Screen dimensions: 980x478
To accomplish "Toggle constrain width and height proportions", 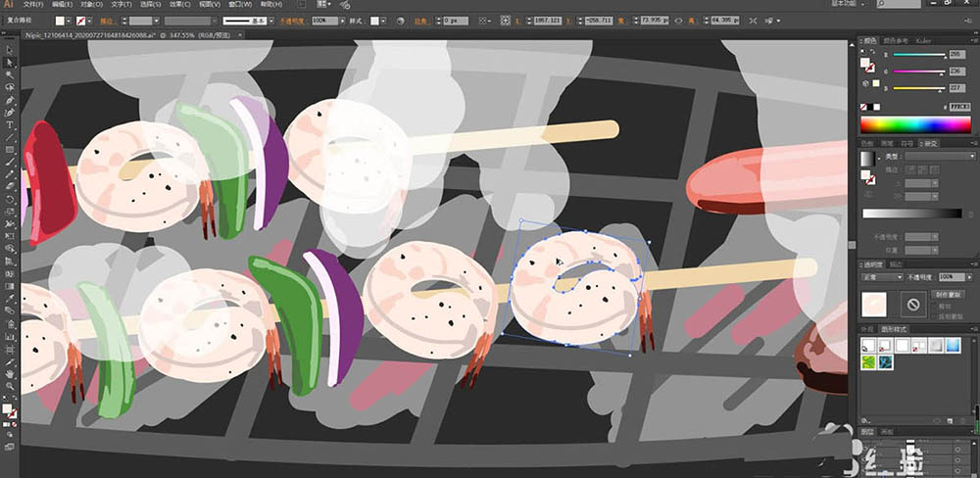I will [678, 21].
